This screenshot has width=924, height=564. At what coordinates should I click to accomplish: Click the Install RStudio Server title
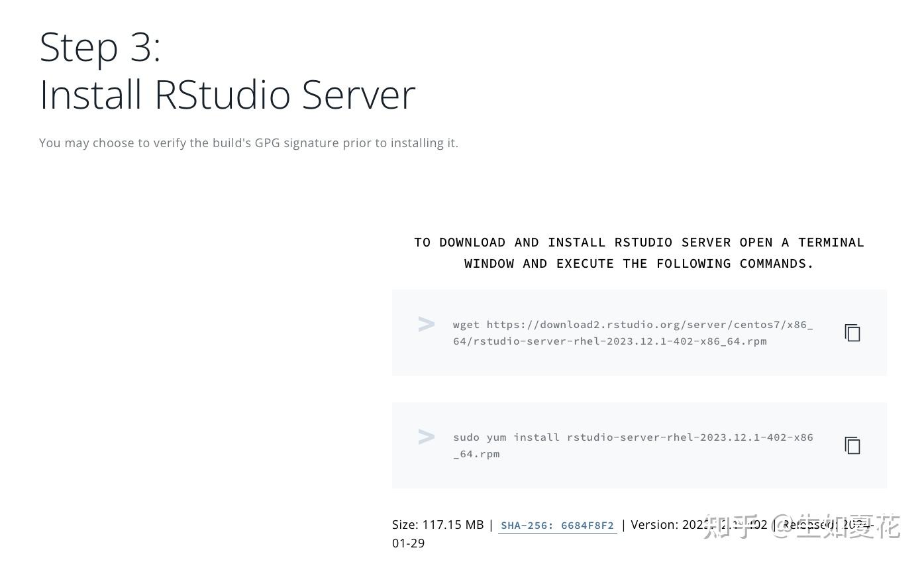point(227,94)
